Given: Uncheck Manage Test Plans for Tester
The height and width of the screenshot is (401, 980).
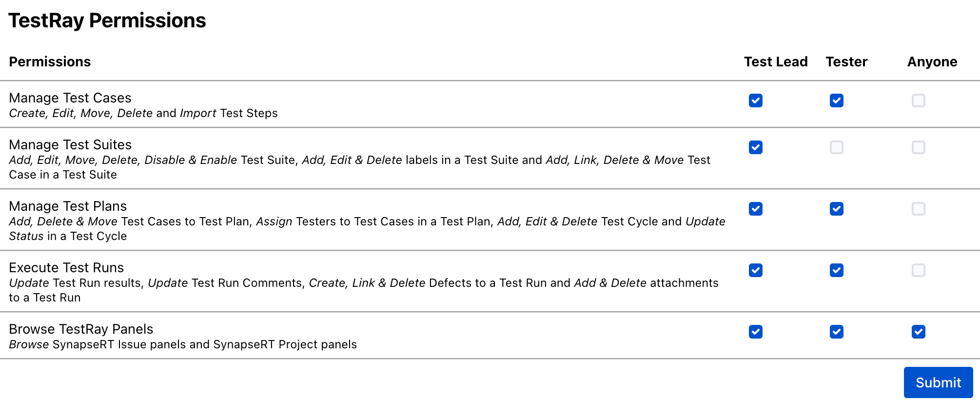Looking at the screenshot, I should tap(837, 209).
